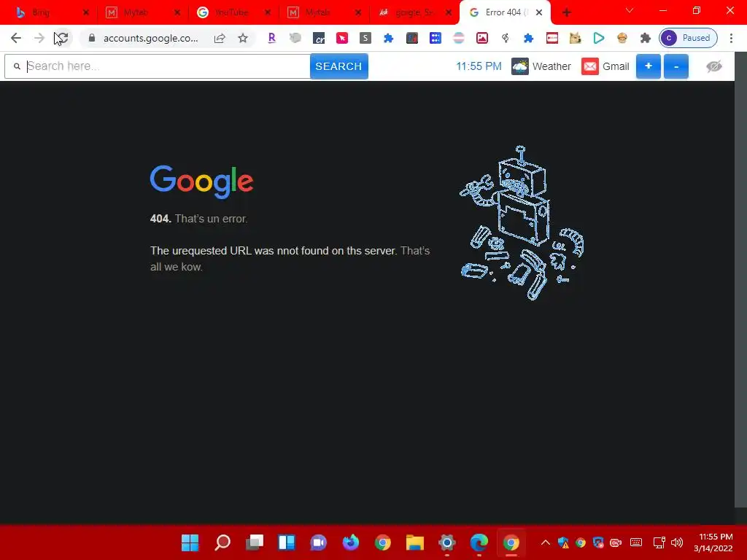The image size is (747, 560).
Task: Open the Paused profile button
Action: (x=689, y=38)
